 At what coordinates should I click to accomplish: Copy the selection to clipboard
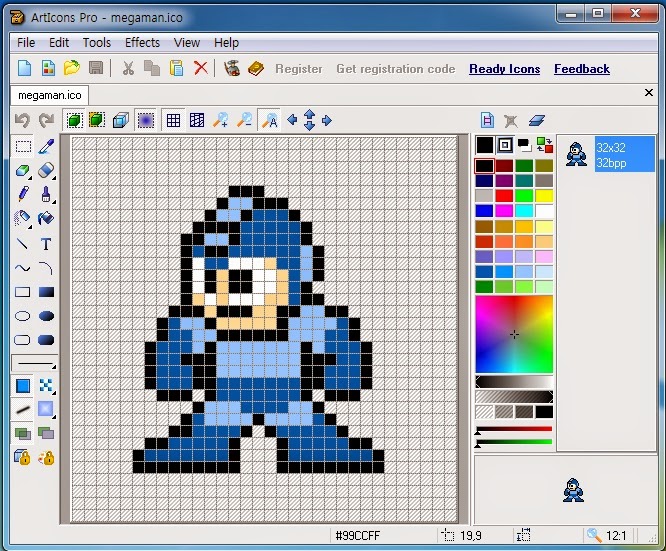pyautogui.click(x=152, y=68)
